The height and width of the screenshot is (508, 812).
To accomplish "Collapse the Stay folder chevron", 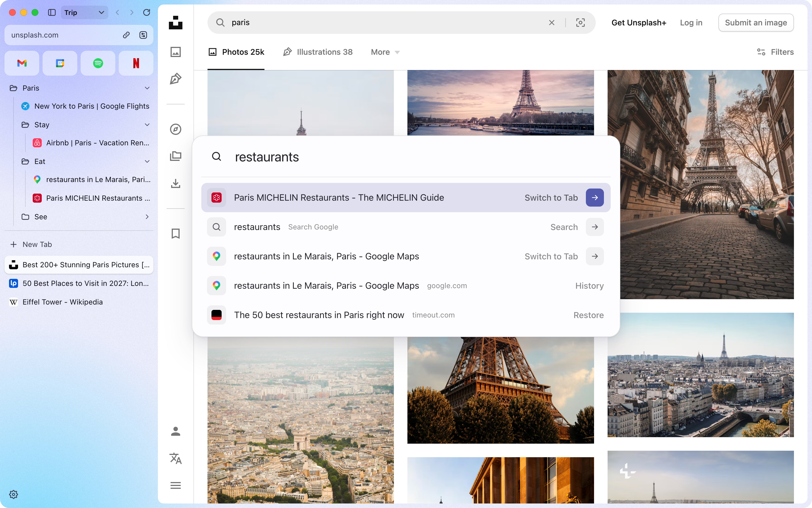I will [147, 125].
